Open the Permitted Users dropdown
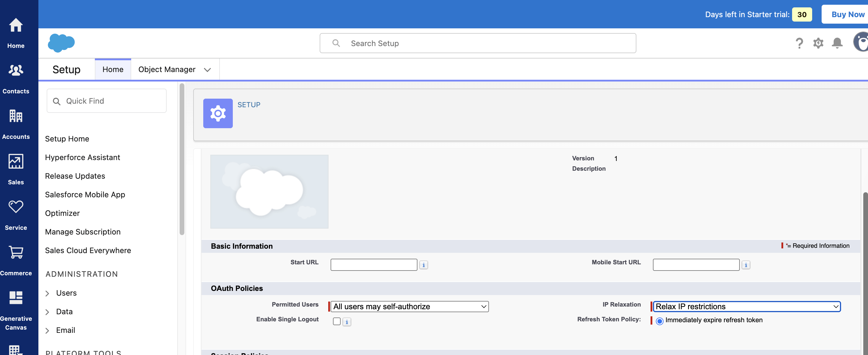 coord(409,307)
